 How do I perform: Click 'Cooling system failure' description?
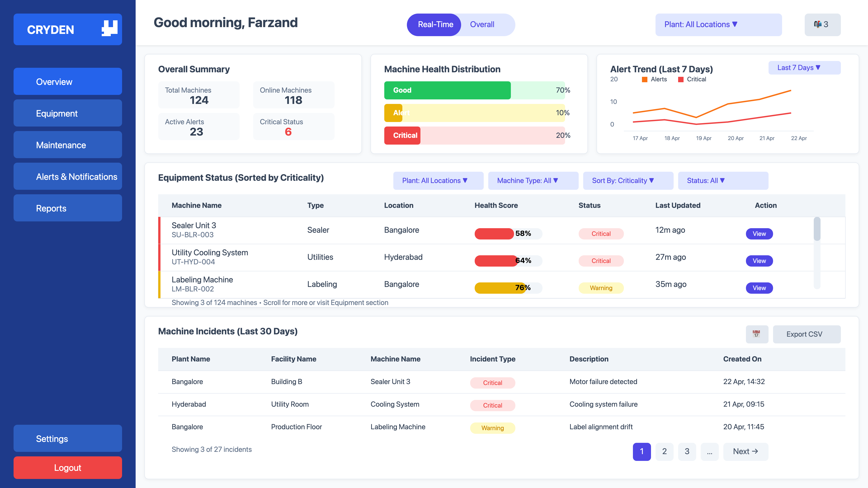click(x=603, y=404)
